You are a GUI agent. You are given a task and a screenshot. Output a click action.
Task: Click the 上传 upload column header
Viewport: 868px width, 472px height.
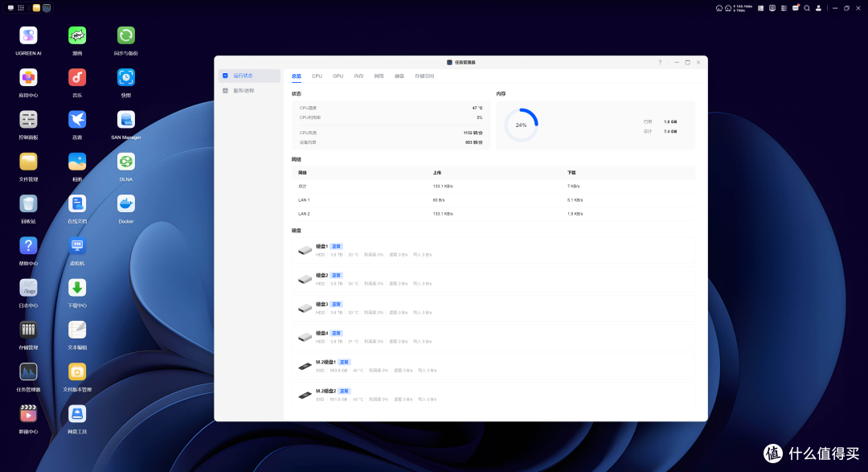coord(436,173)
